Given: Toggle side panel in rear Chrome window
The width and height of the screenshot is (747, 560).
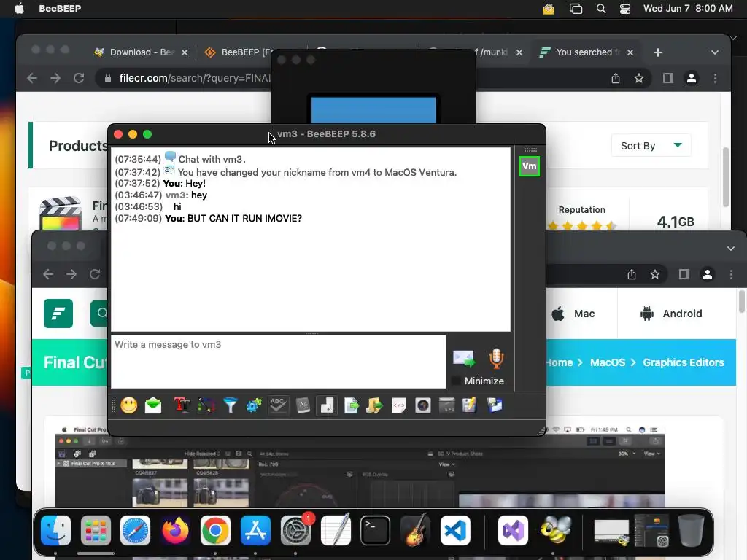Looking at the screenshot, I should tap(668, 78).
